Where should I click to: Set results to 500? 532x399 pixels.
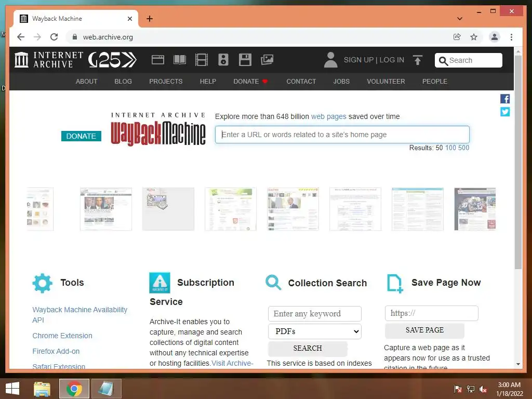[x=463, y=148]
